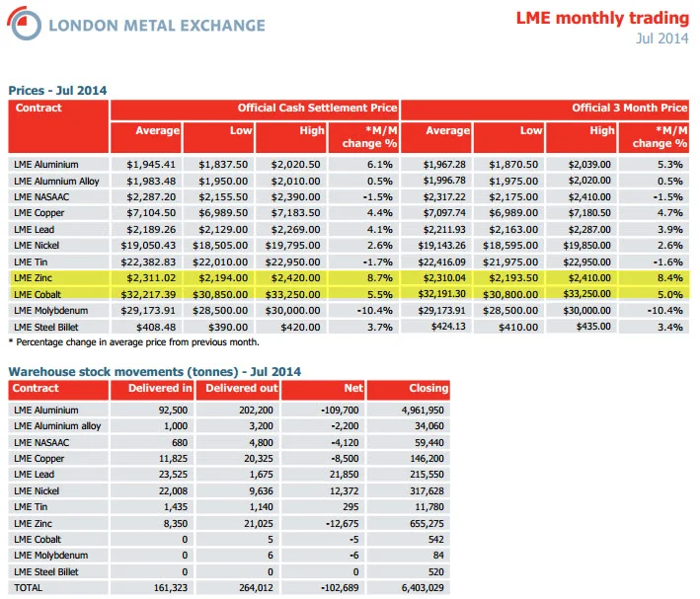The image size is (700, 599).
Task: Click Lead cash average $2,189.26
Action: tap(151, 229)
